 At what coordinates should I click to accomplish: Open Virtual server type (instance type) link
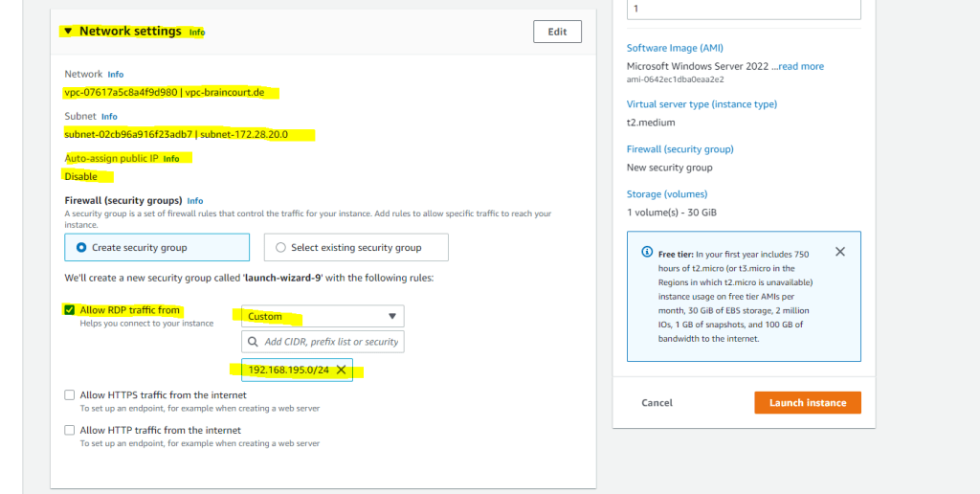[702, 104]
